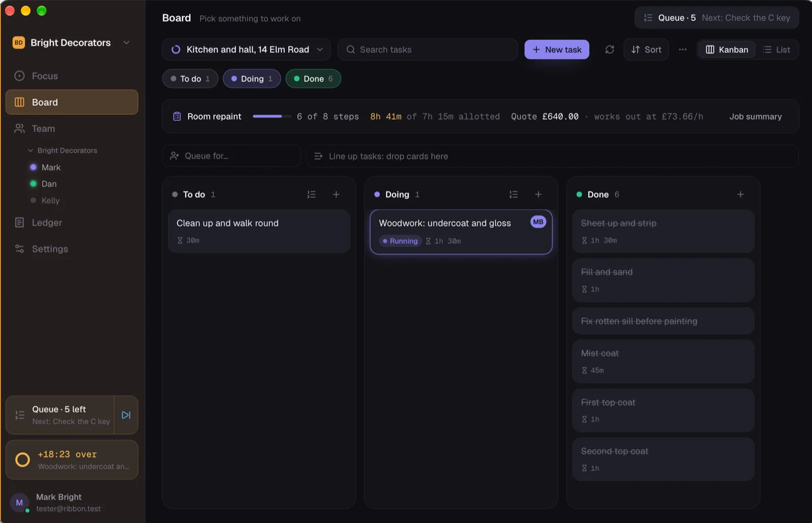The width and height of the screenshot is (812, 523).
Task: Collapse the Bright Decorators team tree
Action: tap(30, 150)
